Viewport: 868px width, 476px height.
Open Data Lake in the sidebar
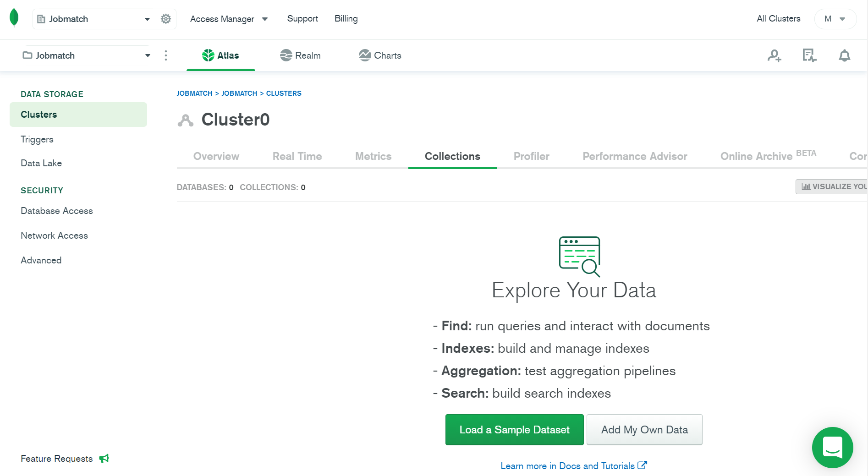[x=41, y=163]
